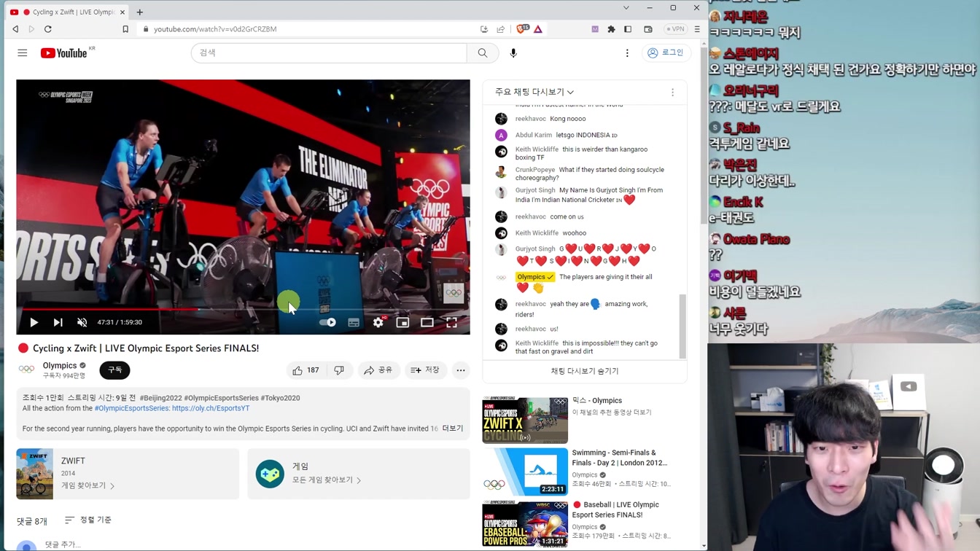
Task: Open the 믹스 - Olympics thumbnail
Action: (525, 420)
